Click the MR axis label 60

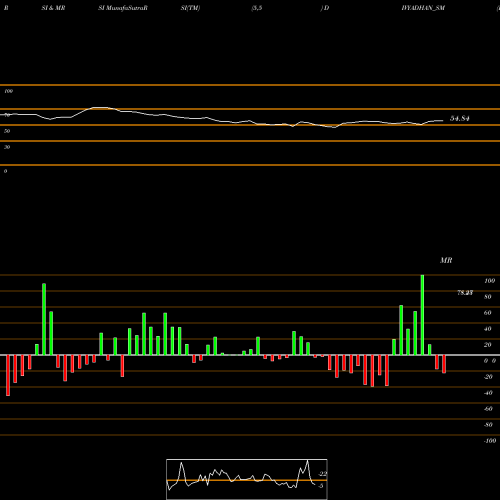(487, 313)
